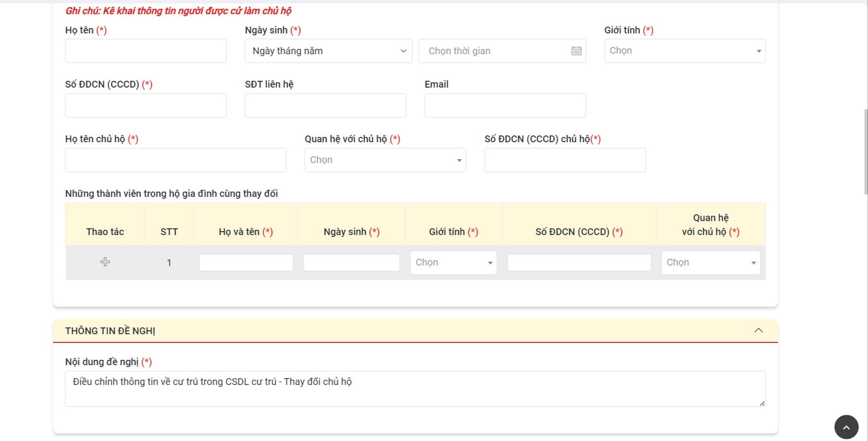Click the Họ tên input field
This screenshot has height=441, width=868.
[x=145, y=51]
